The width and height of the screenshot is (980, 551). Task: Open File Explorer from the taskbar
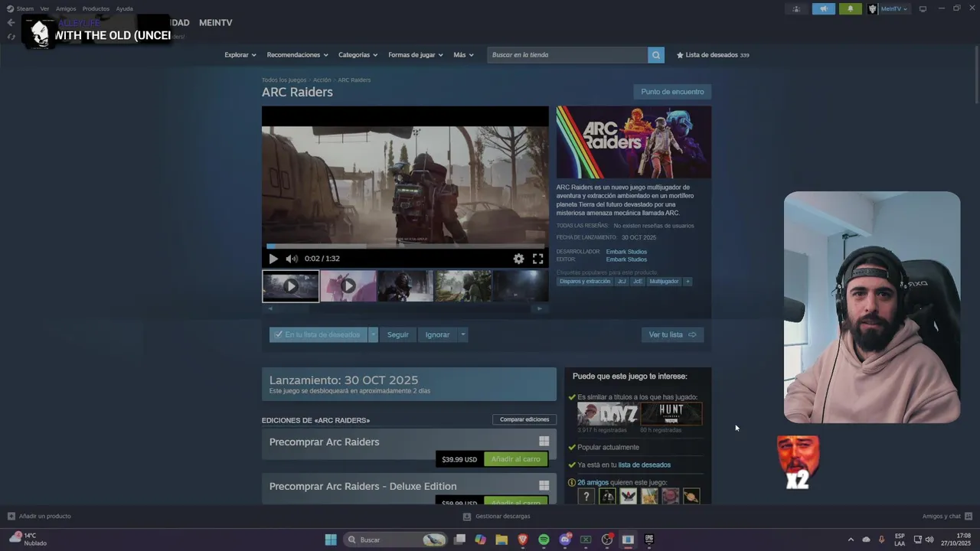[x=501, y=540]
